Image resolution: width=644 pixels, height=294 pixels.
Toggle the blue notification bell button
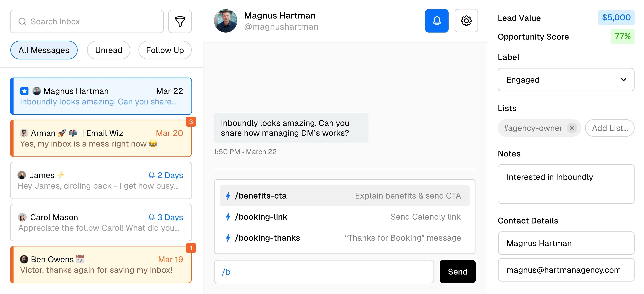tap(436, 21)
